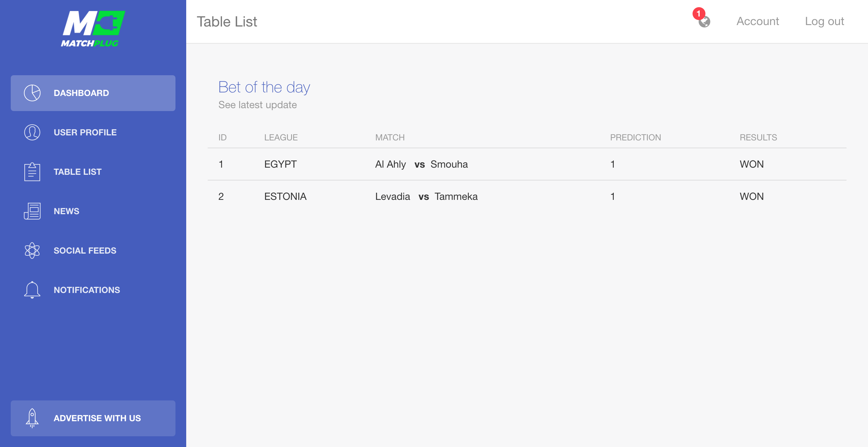868x447 pixels.
Task: Click the Advertise With Us rocket icon
Action: (32, 418)
